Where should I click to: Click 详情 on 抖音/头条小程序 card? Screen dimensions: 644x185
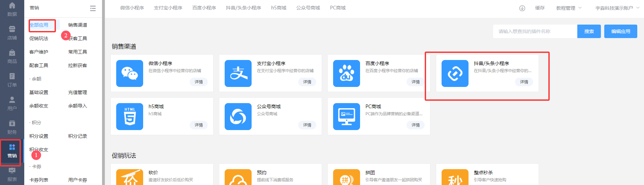click(524, 82)
